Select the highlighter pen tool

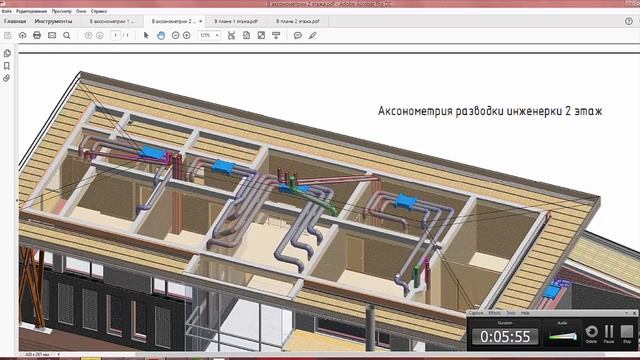[313, 36]
